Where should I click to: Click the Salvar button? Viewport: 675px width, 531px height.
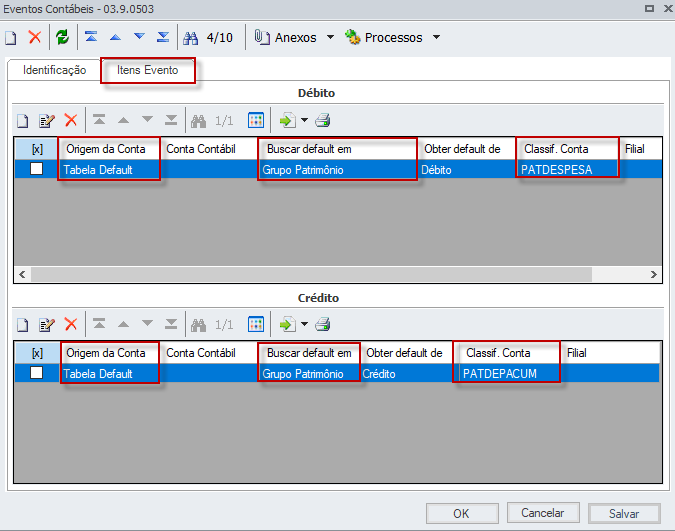tap(624, 513)
